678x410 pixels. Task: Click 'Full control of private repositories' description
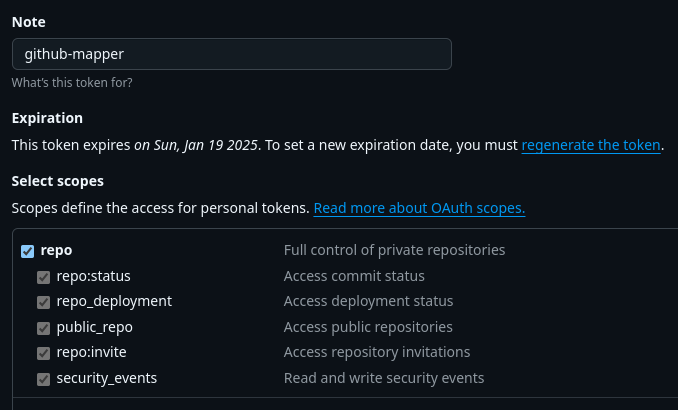point(394,250)
